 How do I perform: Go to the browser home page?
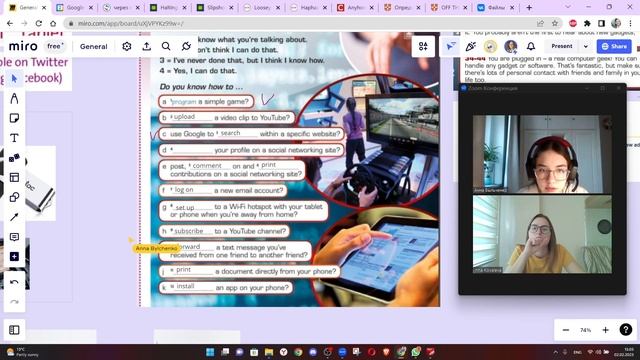pos(53,23)
